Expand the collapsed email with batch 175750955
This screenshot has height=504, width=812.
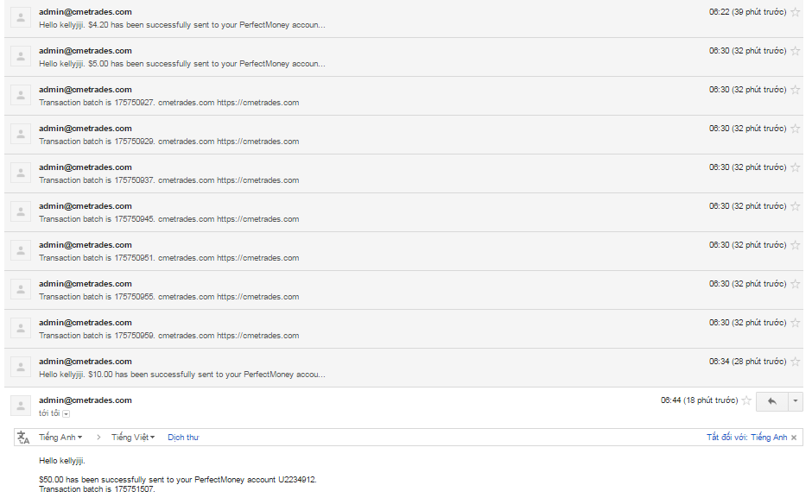(346, 290)
